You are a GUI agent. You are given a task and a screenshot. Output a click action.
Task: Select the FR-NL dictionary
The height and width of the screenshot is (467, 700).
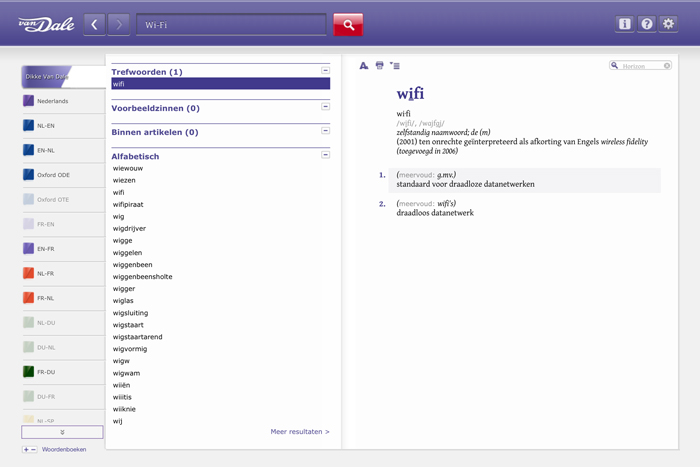click(63, 298)
